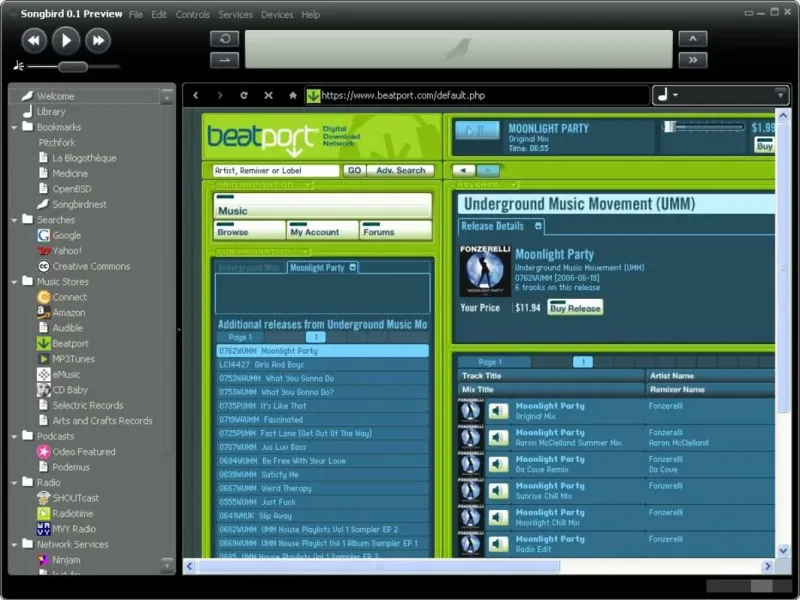This screenshot has width=800, height=600.
Task: Click the Buy Release button
Action: [x=575, y=308]
